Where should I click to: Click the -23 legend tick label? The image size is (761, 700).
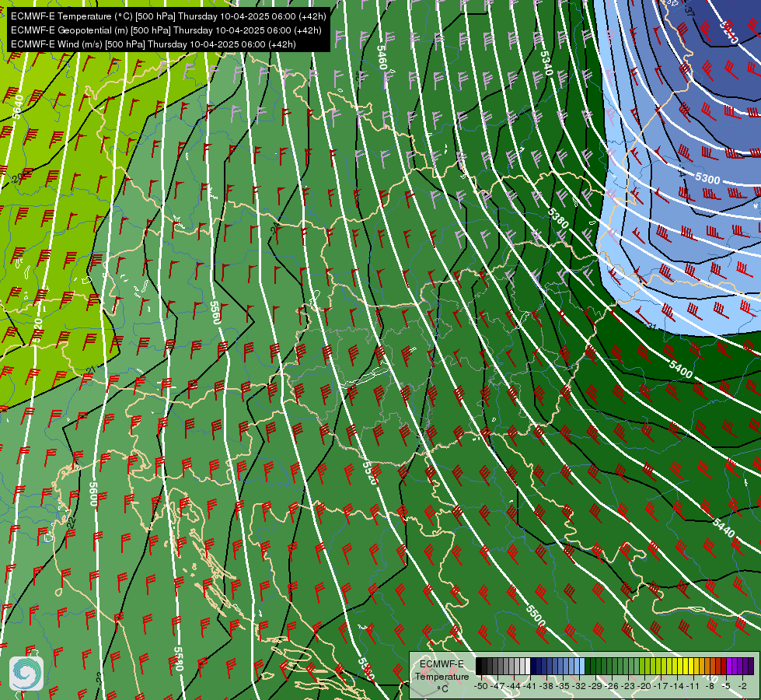tap(629, 686)
